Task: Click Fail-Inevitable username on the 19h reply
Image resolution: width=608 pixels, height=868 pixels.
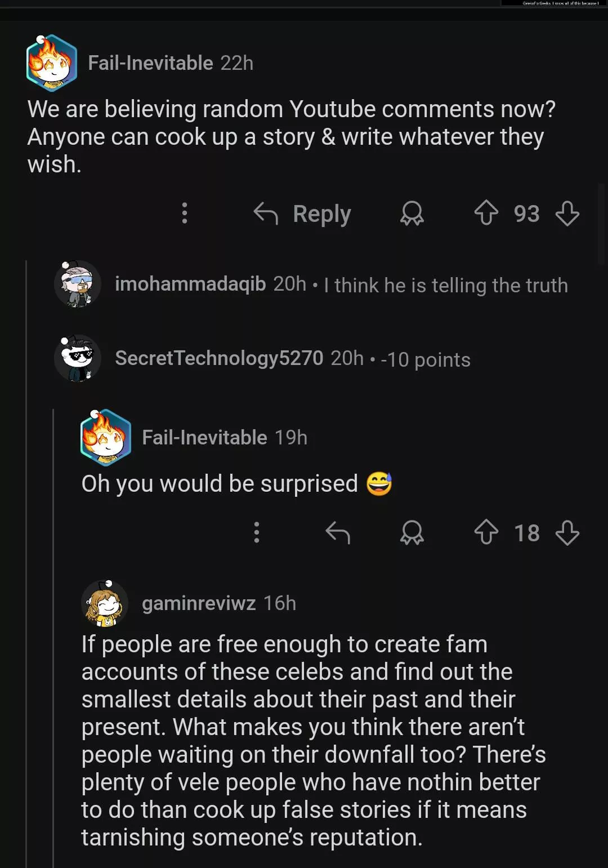Action: tap(204, 438)
